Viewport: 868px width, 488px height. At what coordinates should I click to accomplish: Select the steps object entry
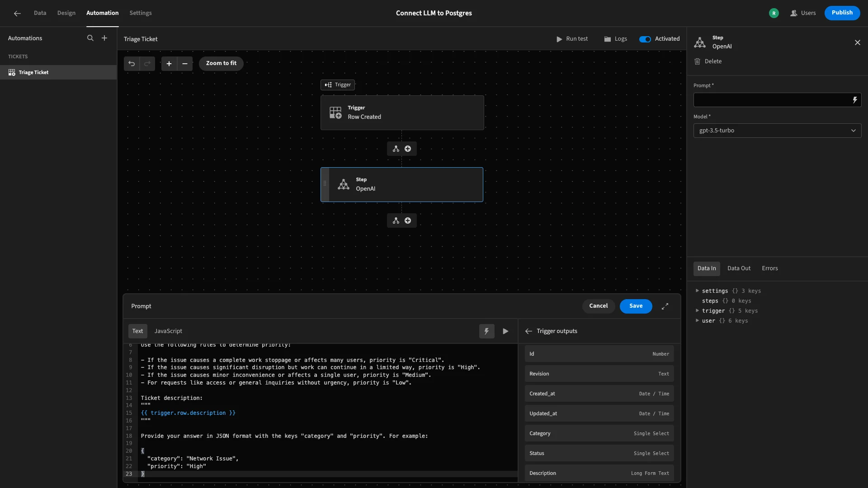click(726, 301)
